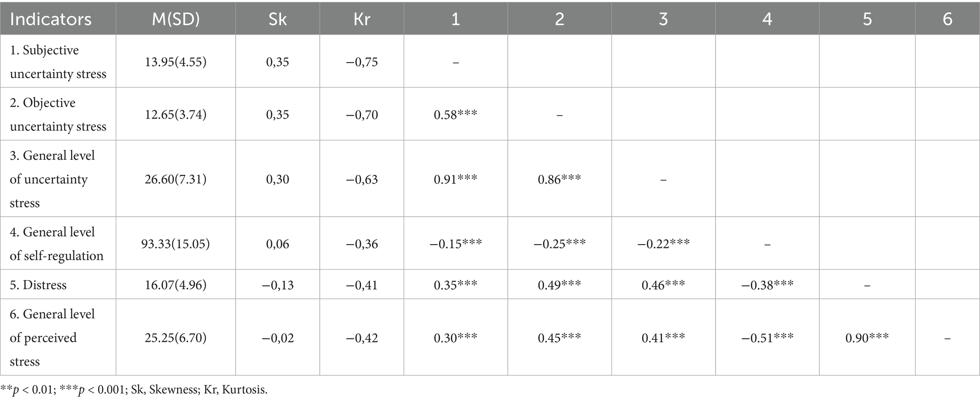Click the correlation value 0.86***
The image size is (980, 401).
tap(559, 179)
